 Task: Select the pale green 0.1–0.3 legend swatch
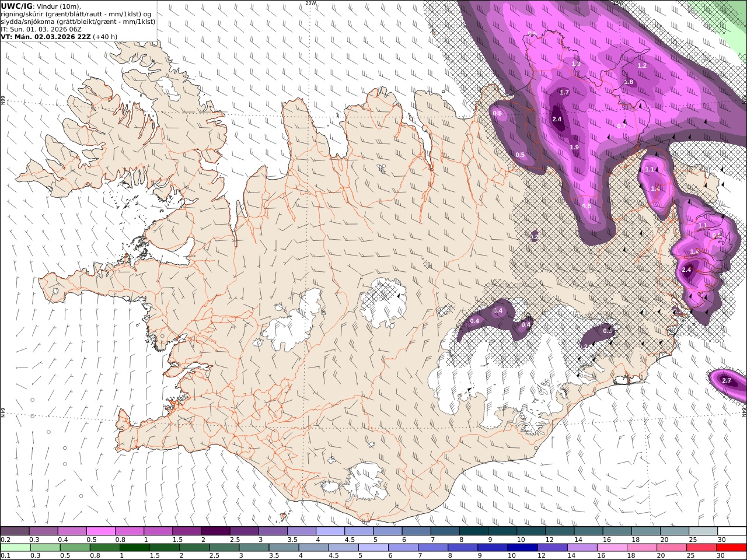pyautogui.click(x=16, y=548)
